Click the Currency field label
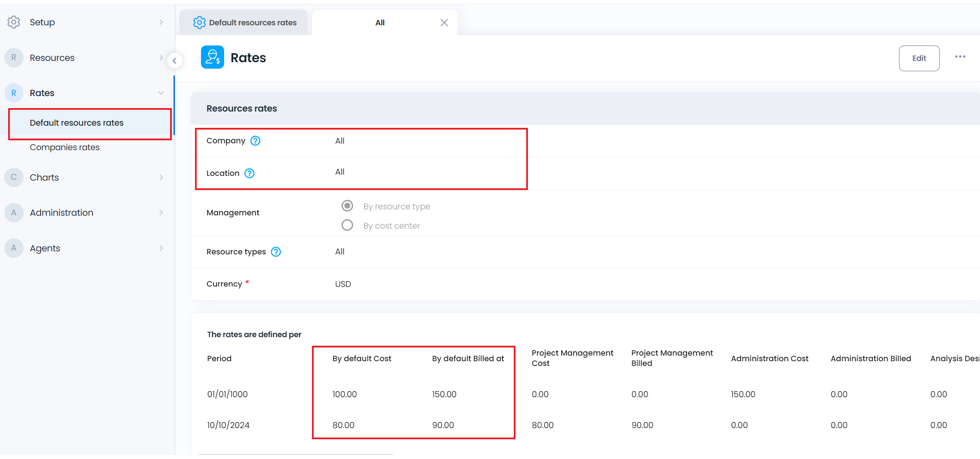Image resolution: width=980 pixels, height=459 pixels. click(225, 284)
